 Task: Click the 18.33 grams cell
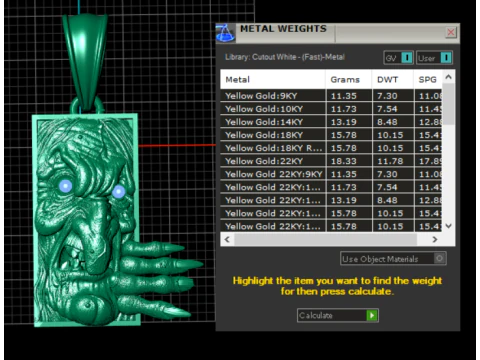[x=349, y=161]
